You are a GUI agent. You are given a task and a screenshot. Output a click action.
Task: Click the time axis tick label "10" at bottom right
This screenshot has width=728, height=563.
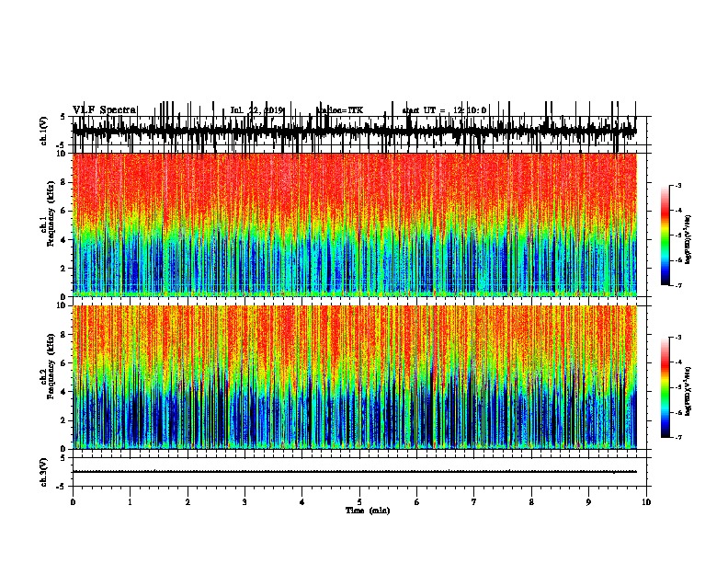click(646, 502)
